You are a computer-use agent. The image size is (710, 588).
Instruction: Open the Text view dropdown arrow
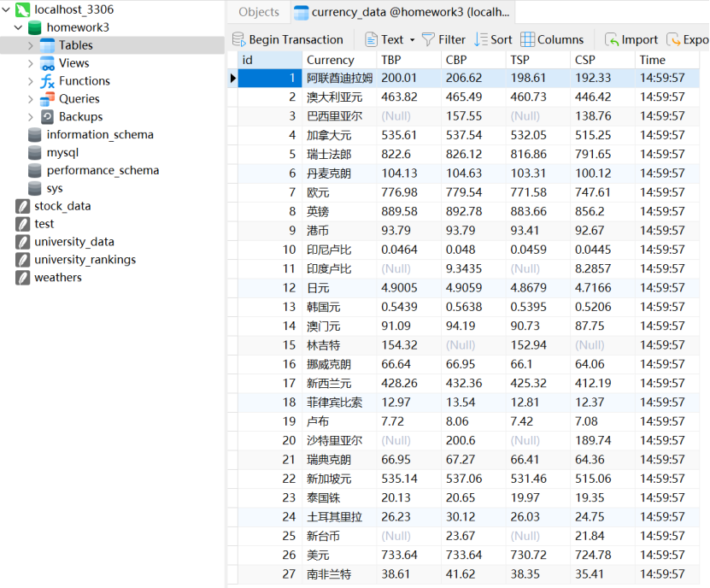412,40
